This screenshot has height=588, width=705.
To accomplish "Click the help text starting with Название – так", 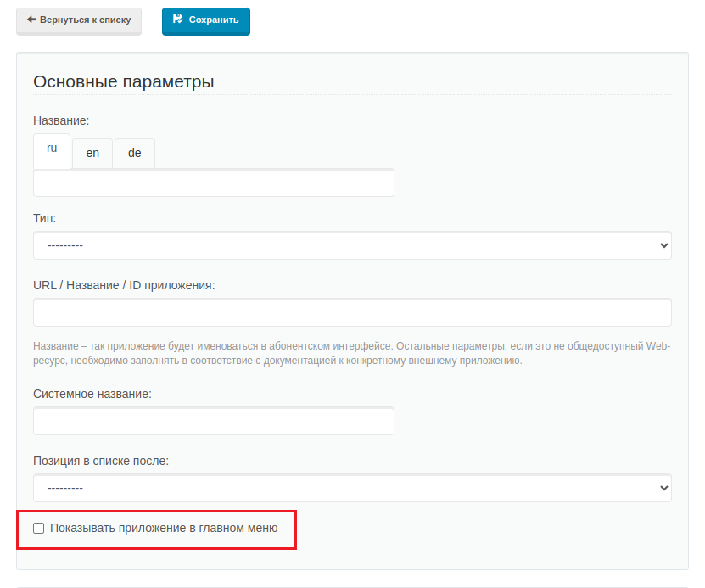I will 351,353.
